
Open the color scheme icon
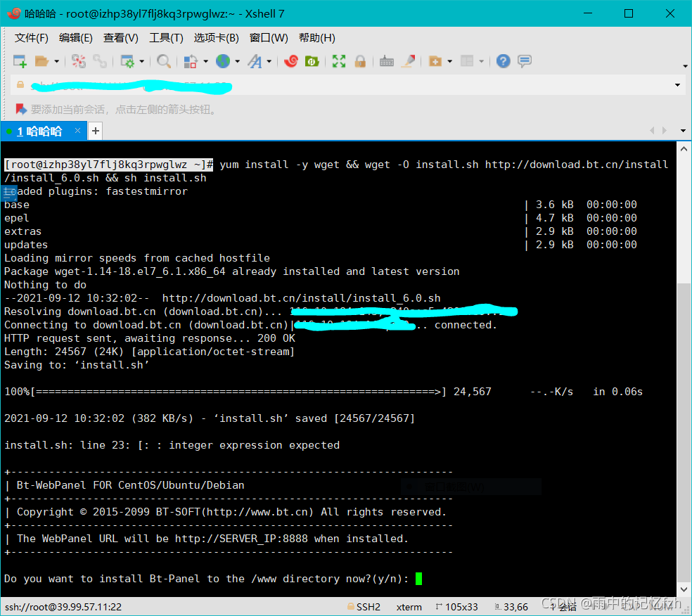click(190, 61)
